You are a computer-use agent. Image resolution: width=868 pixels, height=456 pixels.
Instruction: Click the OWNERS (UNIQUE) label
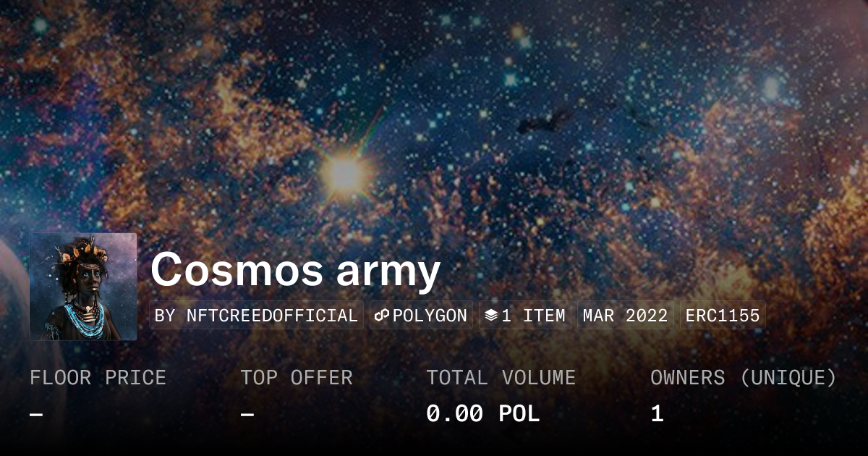point(744,377)
